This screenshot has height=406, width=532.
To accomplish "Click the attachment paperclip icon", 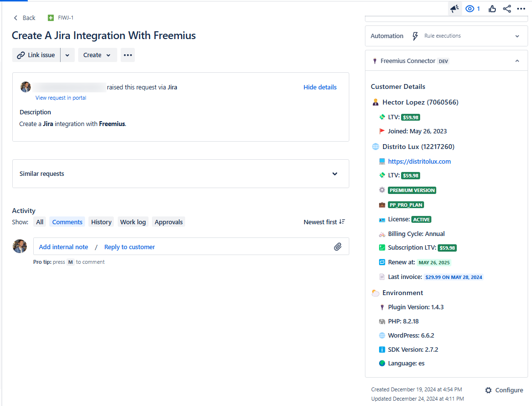I will [x=338, y=247].
